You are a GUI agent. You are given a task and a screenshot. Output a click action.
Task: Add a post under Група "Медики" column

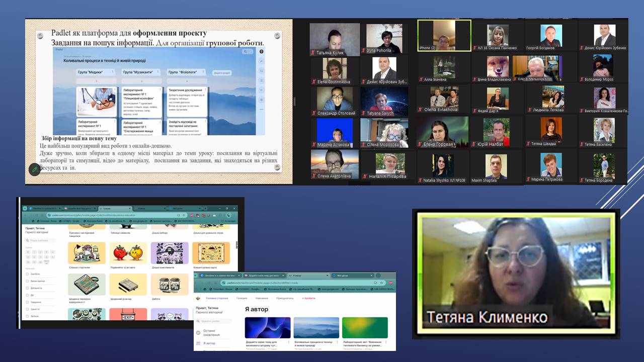point(97,81)
